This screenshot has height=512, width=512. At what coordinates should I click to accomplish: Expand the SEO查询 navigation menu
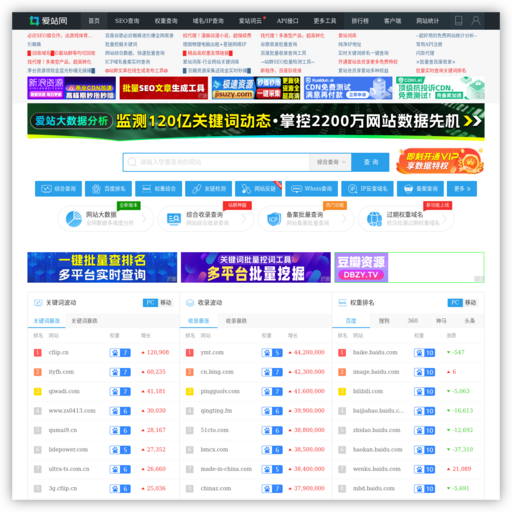click(x=127, y=21)
